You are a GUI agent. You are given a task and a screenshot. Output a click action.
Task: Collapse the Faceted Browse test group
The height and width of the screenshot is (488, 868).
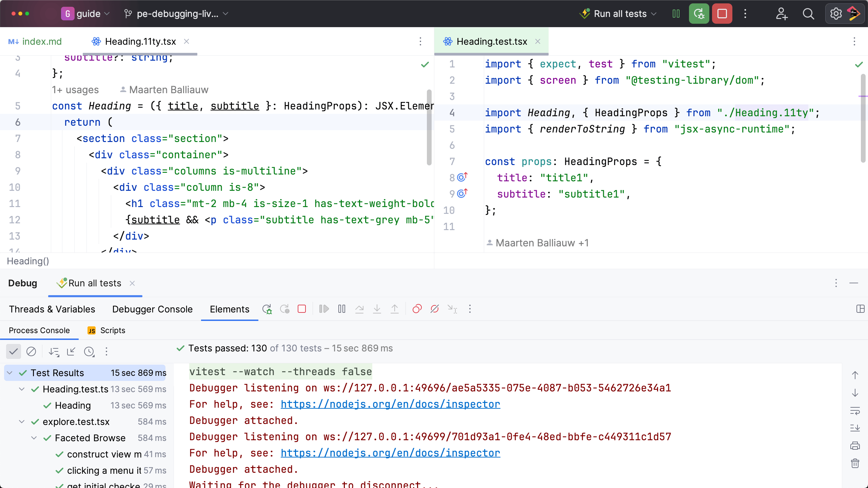coord(34,438)
